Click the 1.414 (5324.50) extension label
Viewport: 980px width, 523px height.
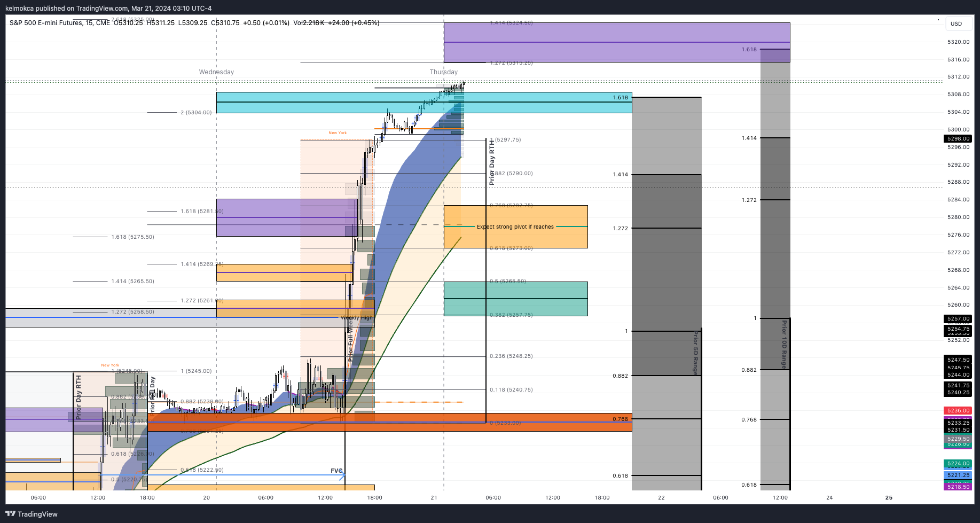coord(511,23)
